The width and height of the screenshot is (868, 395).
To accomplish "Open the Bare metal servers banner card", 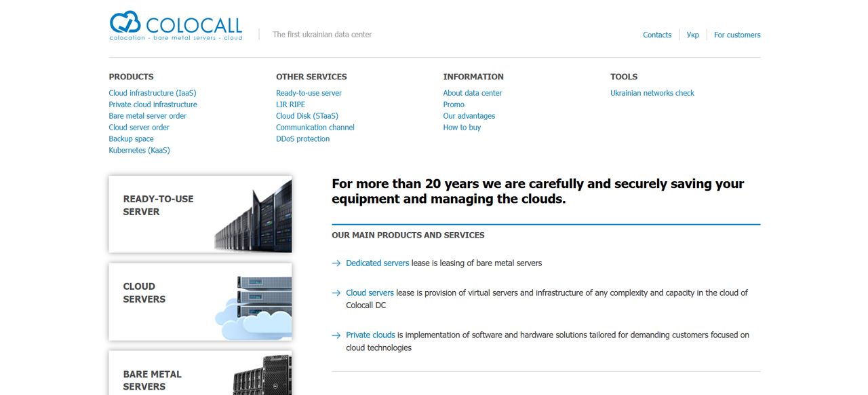I will [x=200, y=373].
